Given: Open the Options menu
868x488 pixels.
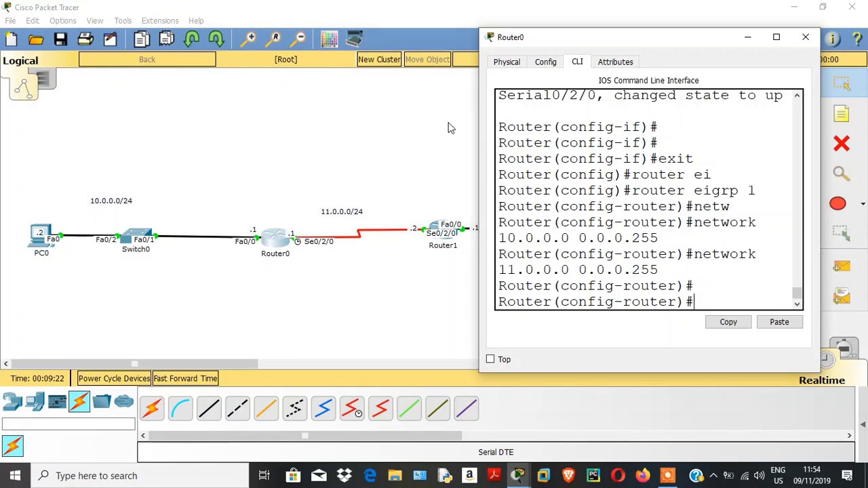Looking at the screenshot, I should click(62, 20).
